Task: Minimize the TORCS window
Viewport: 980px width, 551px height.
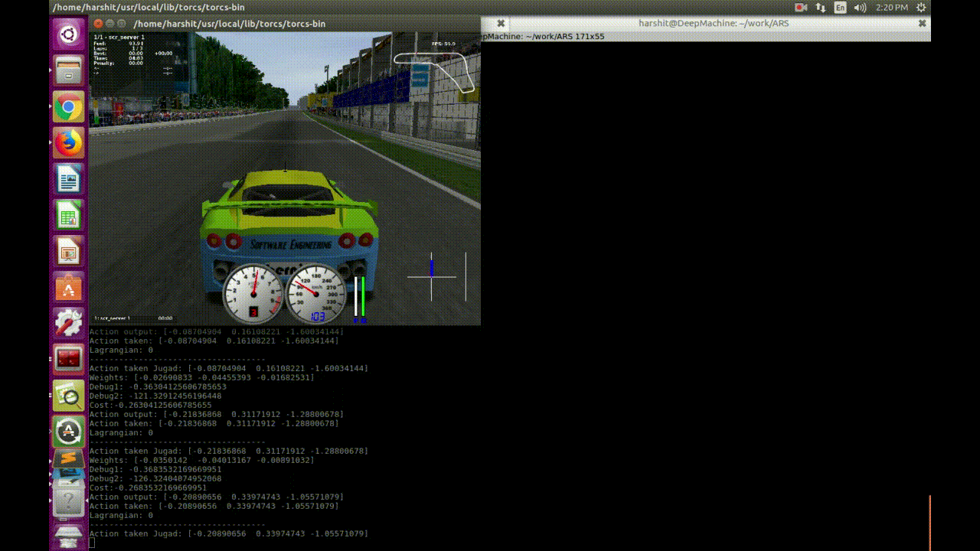Action: (x=110, y=24)
